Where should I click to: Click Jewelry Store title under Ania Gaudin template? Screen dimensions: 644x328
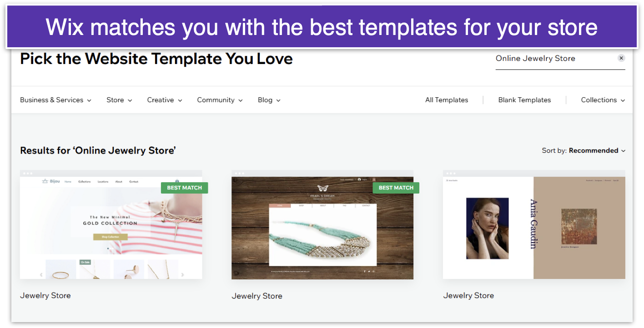click(x=468, y=295)
